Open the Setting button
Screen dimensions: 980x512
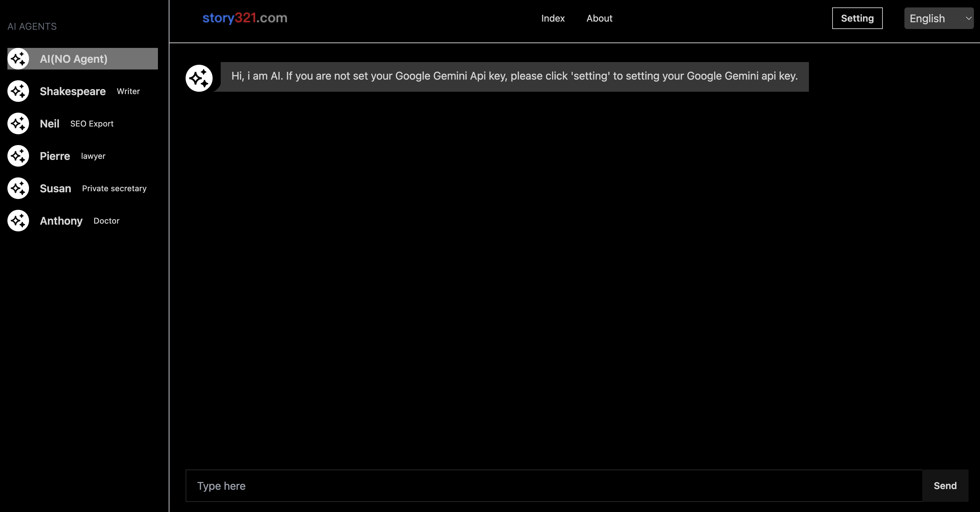click(x=857, y=18)
